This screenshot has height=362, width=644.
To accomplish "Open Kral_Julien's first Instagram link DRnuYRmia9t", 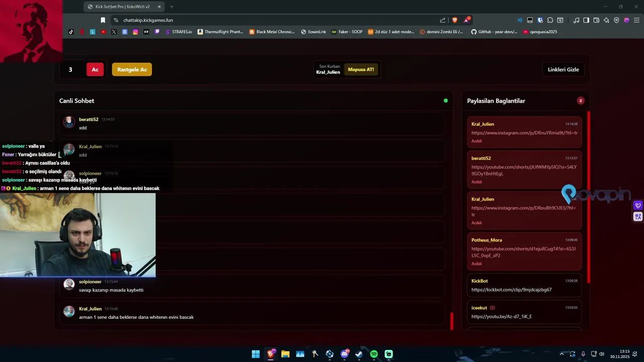I will click(x=524, y=133).
